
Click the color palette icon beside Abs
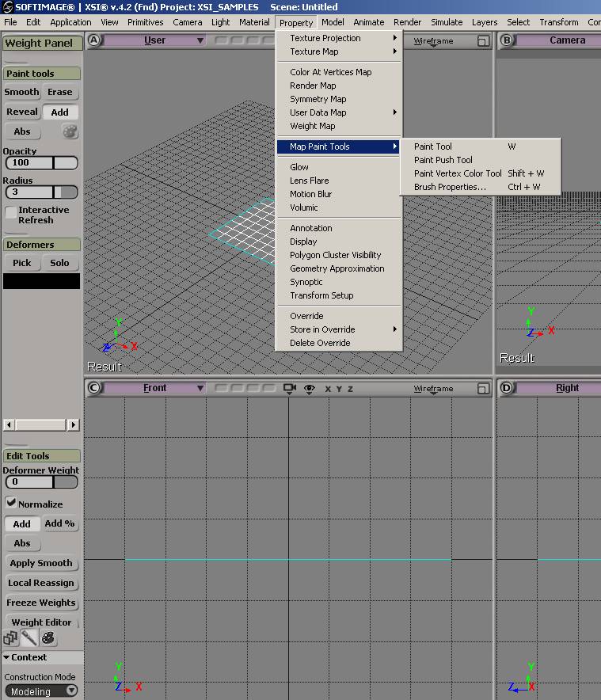point(70,131)
